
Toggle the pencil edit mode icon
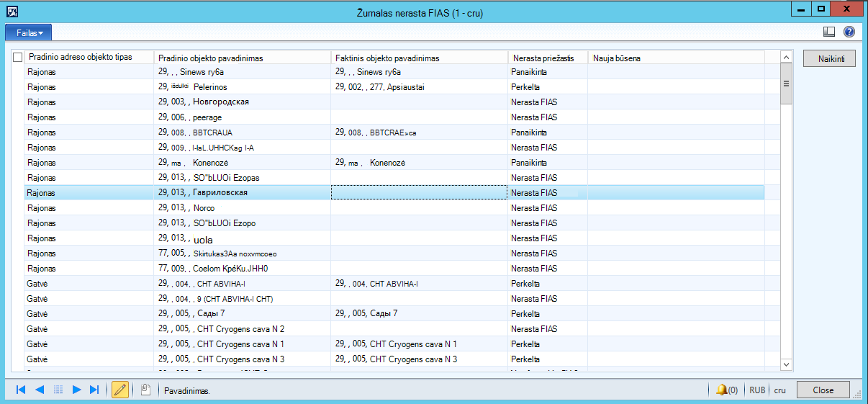120,390
